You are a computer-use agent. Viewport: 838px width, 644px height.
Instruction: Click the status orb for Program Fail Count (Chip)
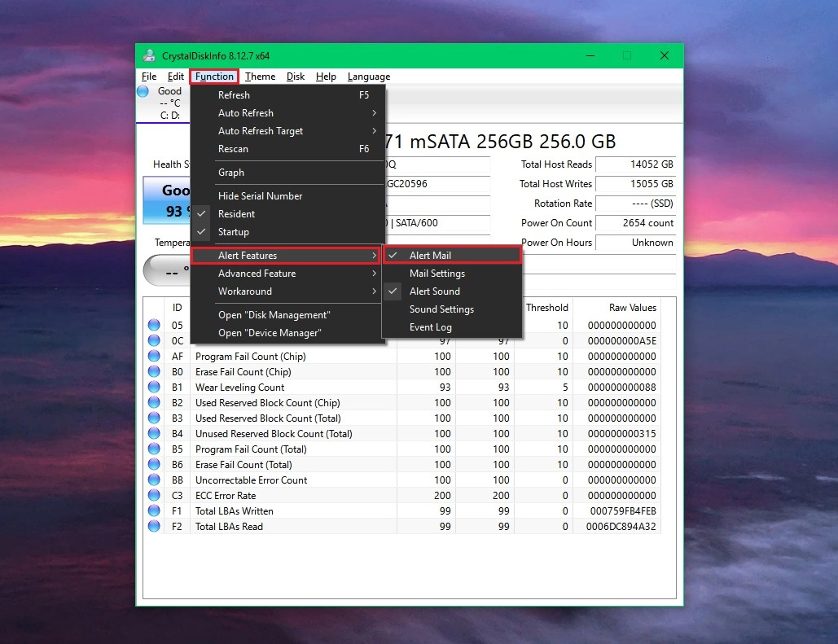tap(154, 356)
